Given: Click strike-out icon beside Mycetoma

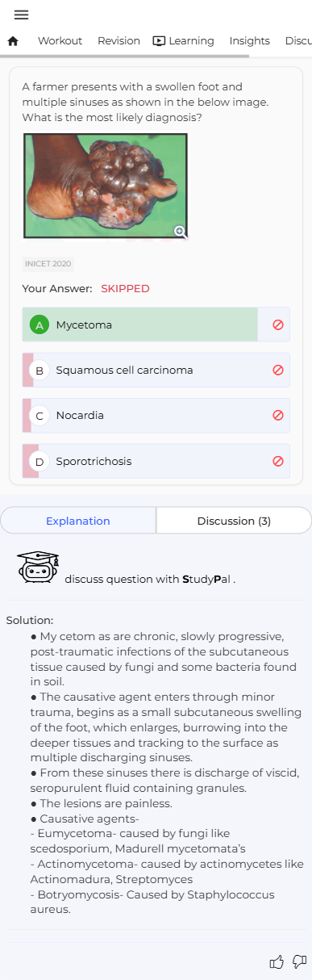Looking at the screenshot, I should click(278, 325).
